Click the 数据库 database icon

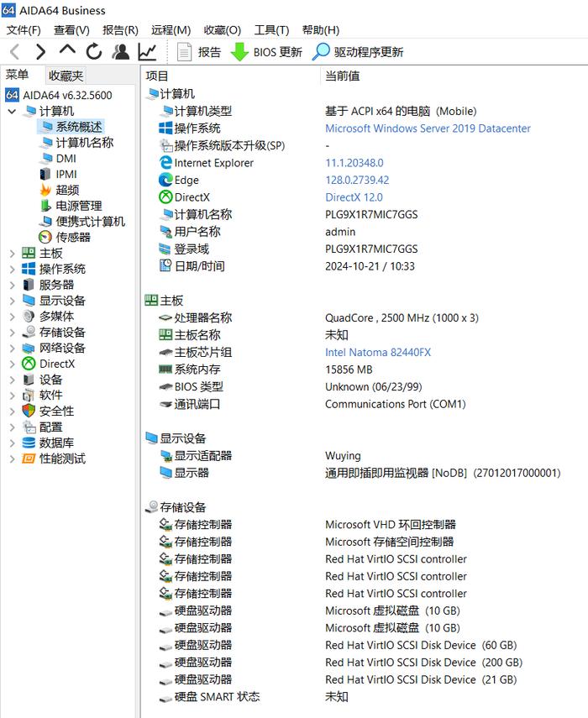29,443
